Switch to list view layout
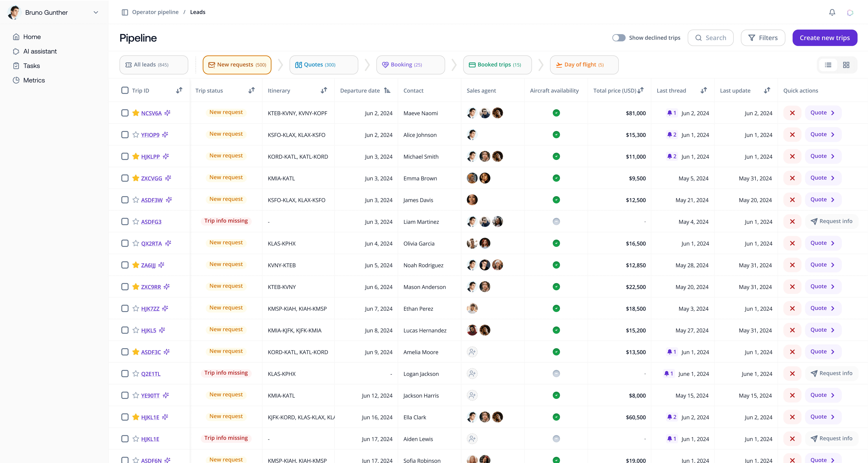Screen dimensions: 868x463 coord(828,65)
